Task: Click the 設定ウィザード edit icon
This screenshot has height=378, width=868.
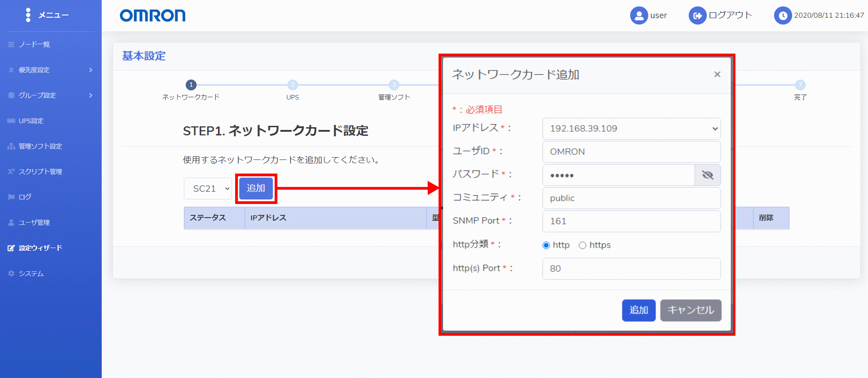Action: [x=11, y=248]
